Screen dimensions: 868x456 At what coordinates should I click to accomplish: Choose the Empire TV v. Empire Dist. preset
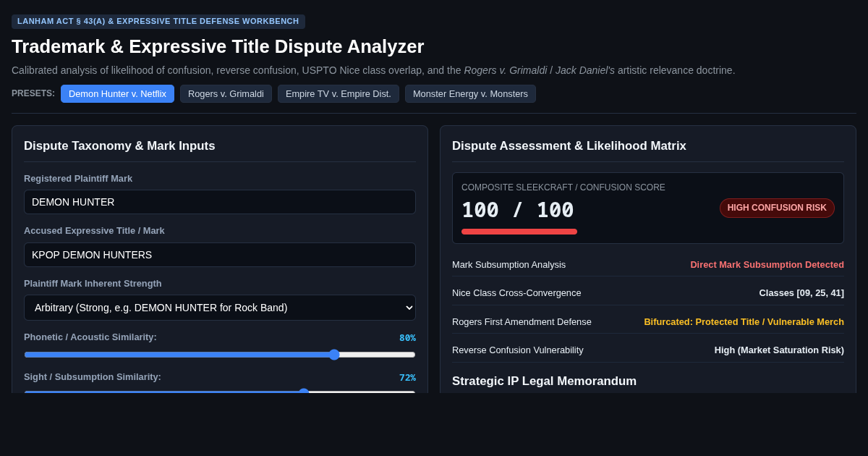pyautogui.click(x=339, y=93)
